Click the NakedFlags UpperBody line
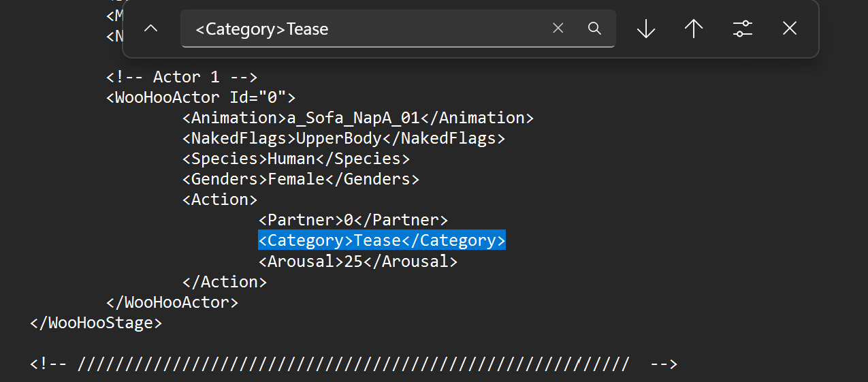The height and width of the screenshot is (382, 868). coord(344,138)
